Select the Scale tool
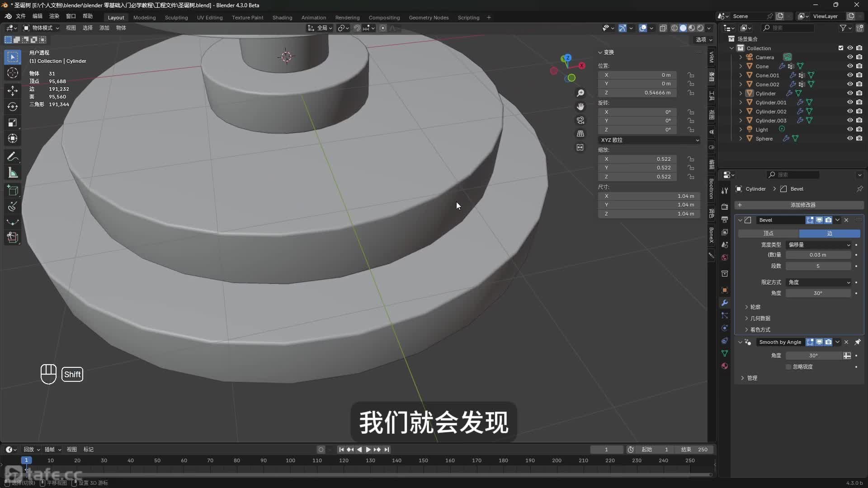This screenshot has width=868, height=488. (x=13, y=123)
